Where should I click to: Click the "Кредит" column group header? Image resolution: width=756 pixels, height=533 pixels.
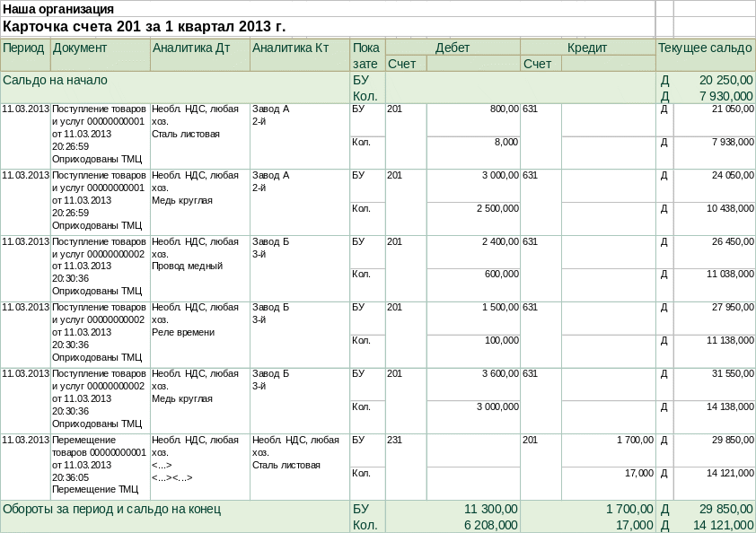pos(587,48)
